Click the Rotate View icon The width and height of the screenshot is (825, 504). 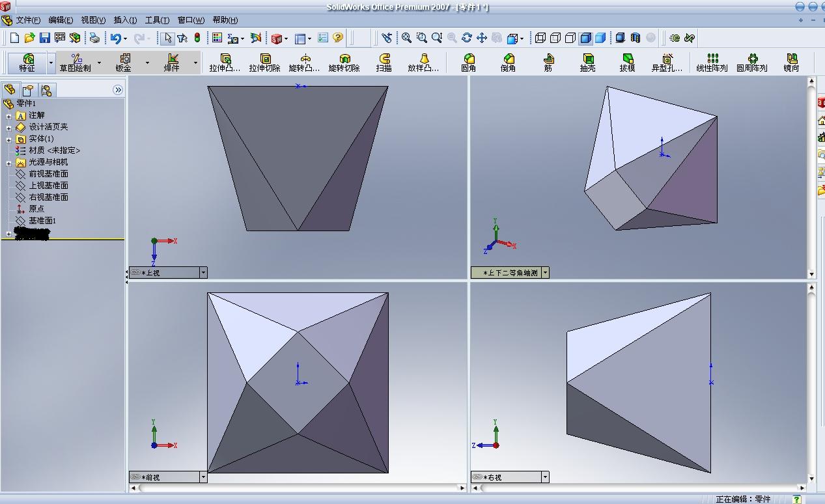click(466, 38)
